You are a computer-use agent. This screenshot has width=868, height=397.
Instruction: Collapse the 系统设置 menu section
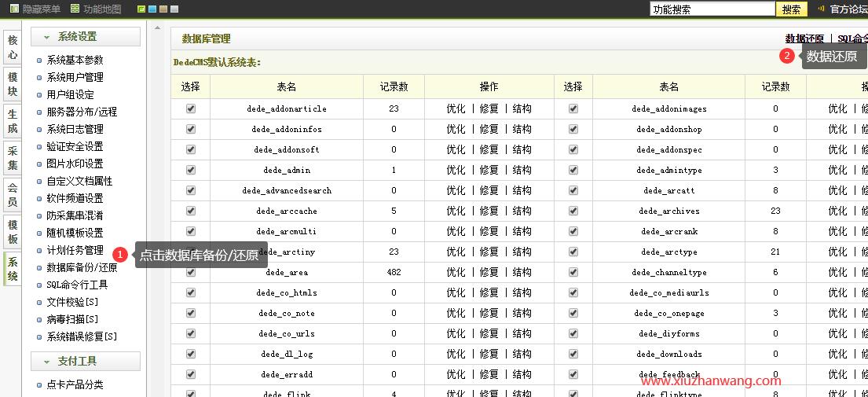click(x=46, y=37)
